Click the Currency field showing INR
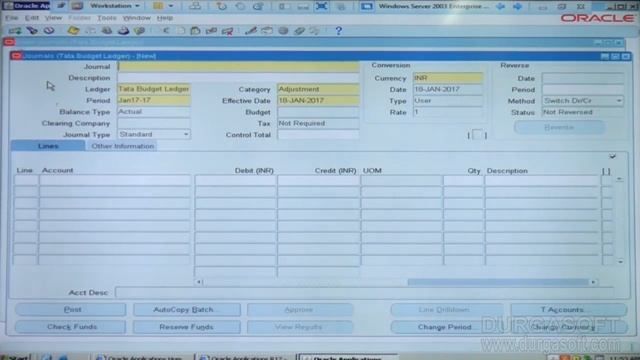This screenshot has width=640, height=360. pos(448,78)
